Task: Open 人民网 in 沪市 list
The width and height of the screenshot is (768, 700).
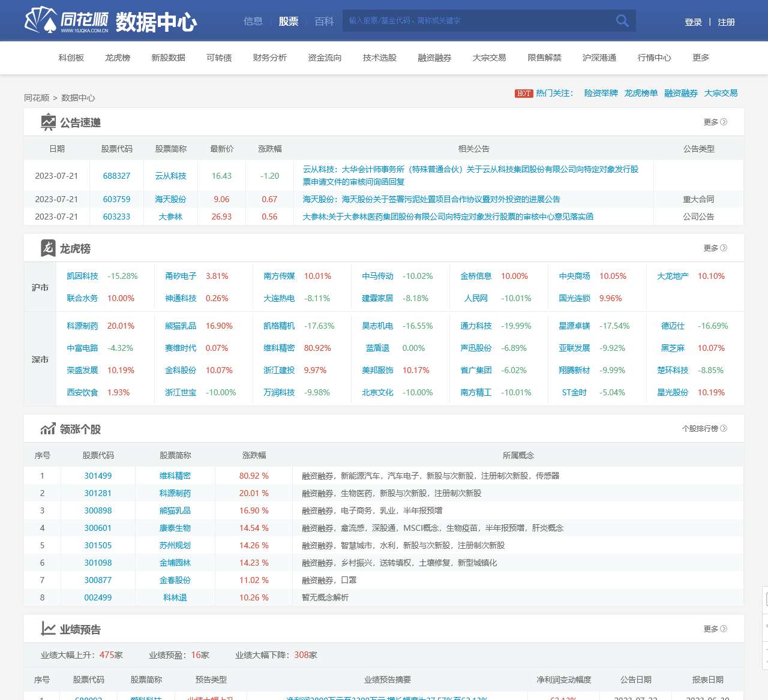Action: point(476,298)
